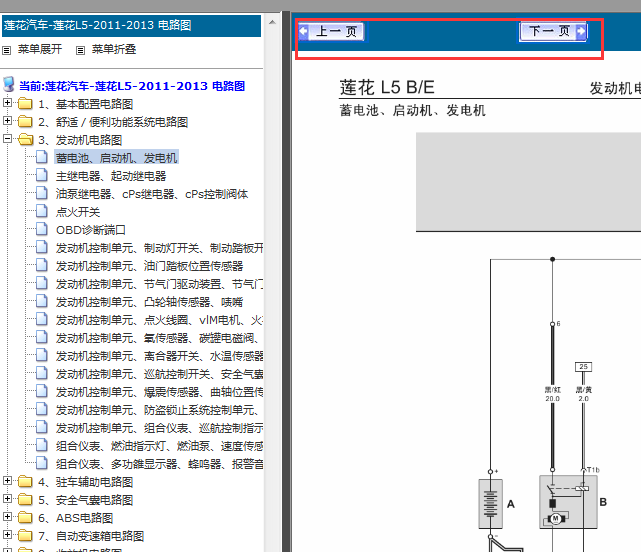Screen dimensions: 641x552
Task: Expand folder 6、ABS电路图
Action: click(7, 516)
